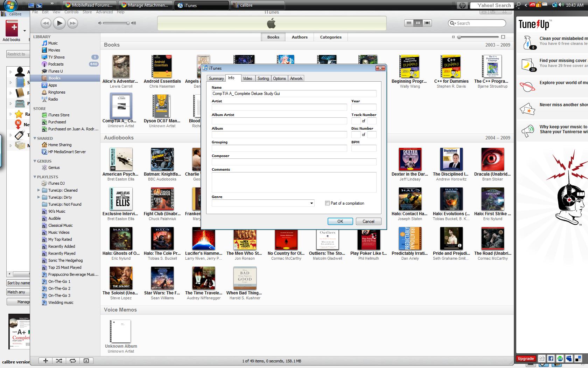This screenshot has width=588, height=368.
Task: Toggle repeat at the bottom bar
Action: [72, 361]
